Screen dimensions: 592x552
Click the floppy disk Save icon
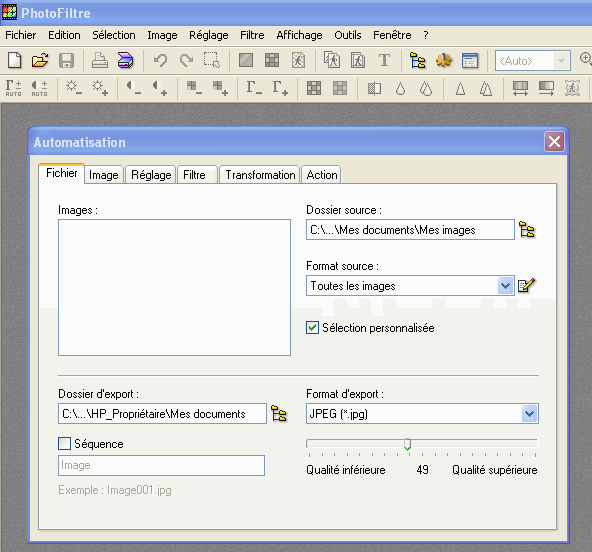pyautogui.click(x=66, y=60)
